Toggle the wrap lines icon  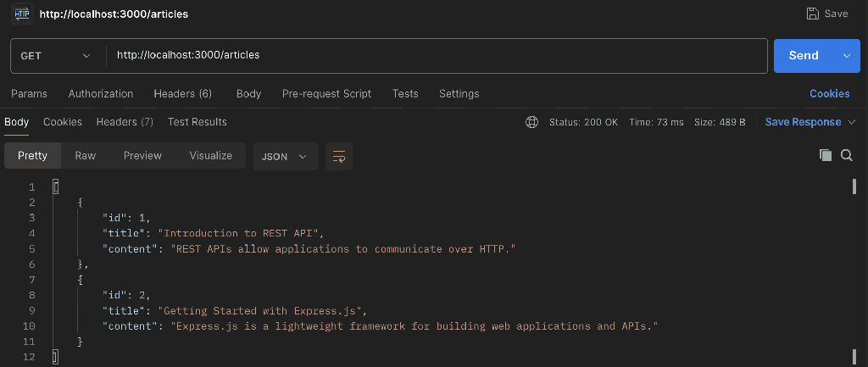pos(339,156)
